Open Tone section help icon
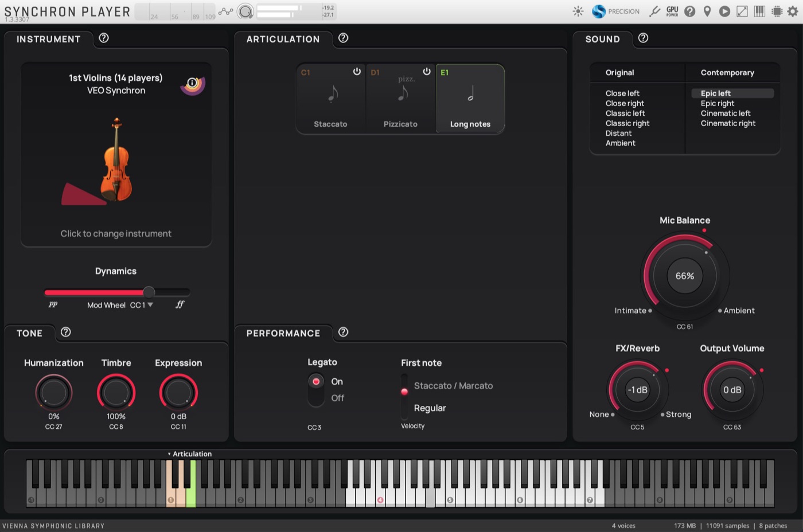 tap(66, 332)
